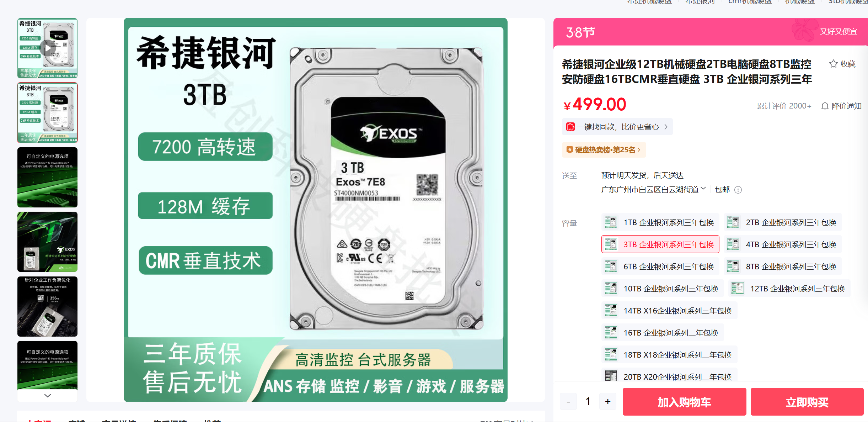Image resolution: width=868 pixels, height=422 pixels.
Task: Select the 1TB 企业银河系列 capacity option
Action: click(660, 222)
